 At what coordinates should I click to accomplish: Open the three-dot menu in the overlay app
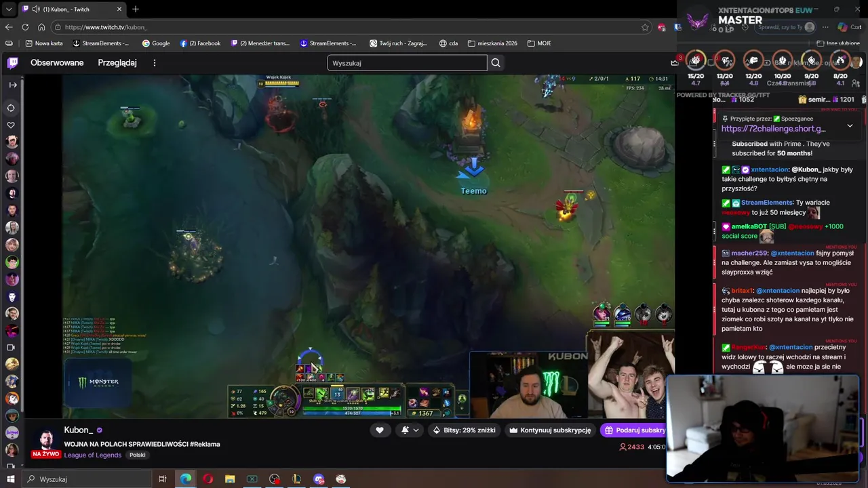point(825,27)
